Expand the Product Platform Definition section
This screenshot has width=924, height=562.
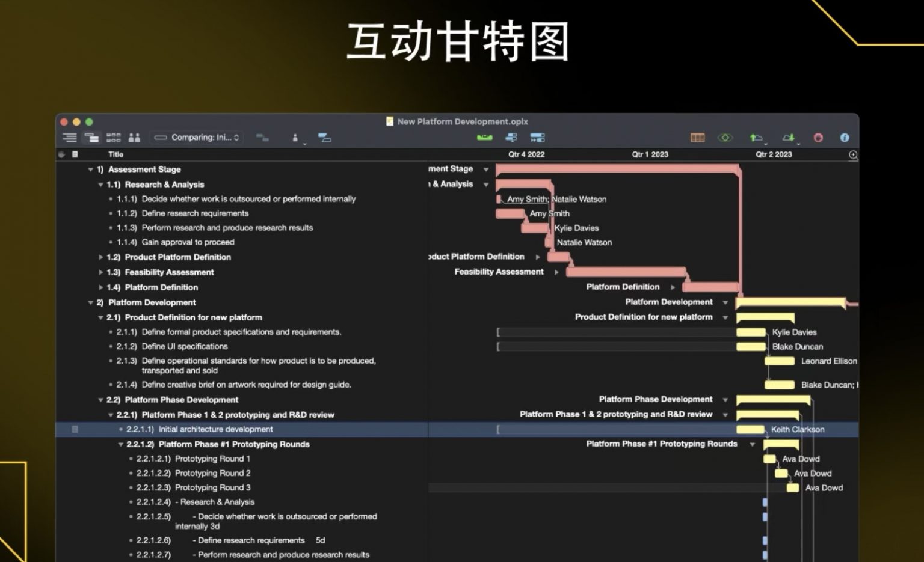tap(100, 257)
